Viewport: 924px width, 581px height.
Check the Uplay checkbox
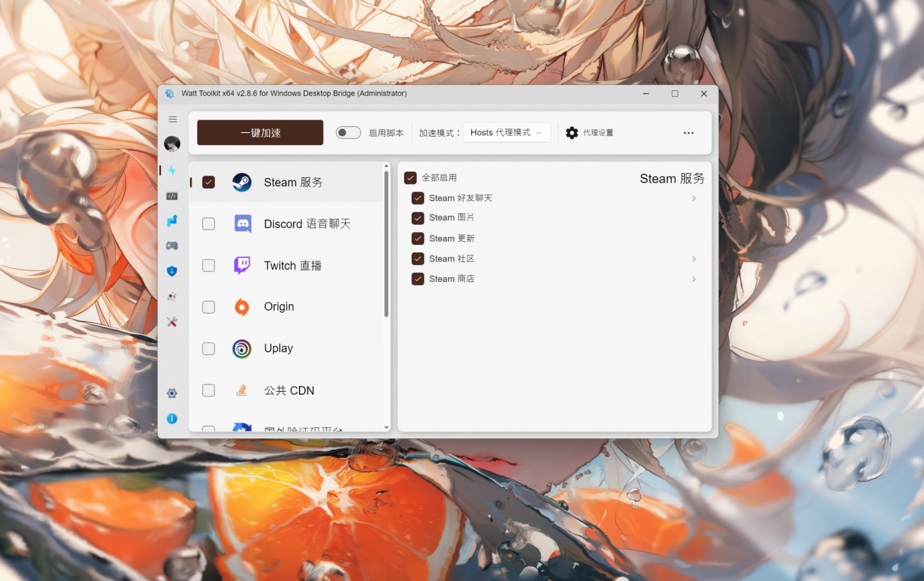pyautogui.click(x=209, y=348)
